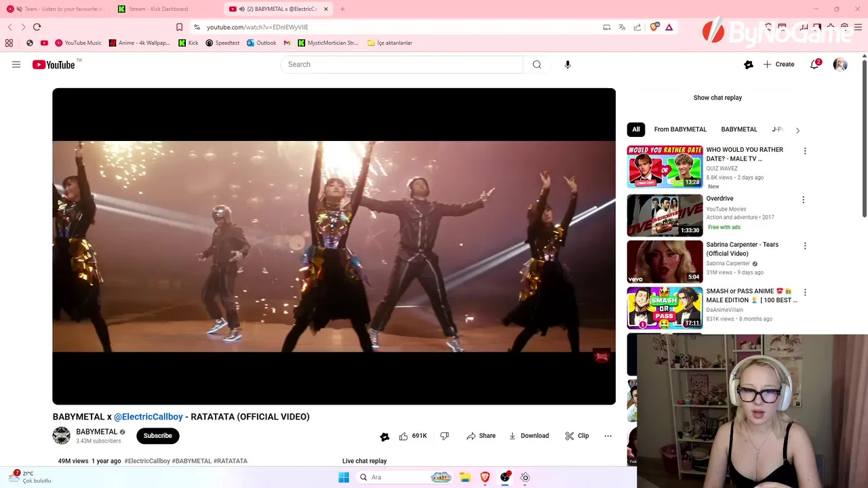
Task: Open the account avatar menu
Action: [840, 64]
